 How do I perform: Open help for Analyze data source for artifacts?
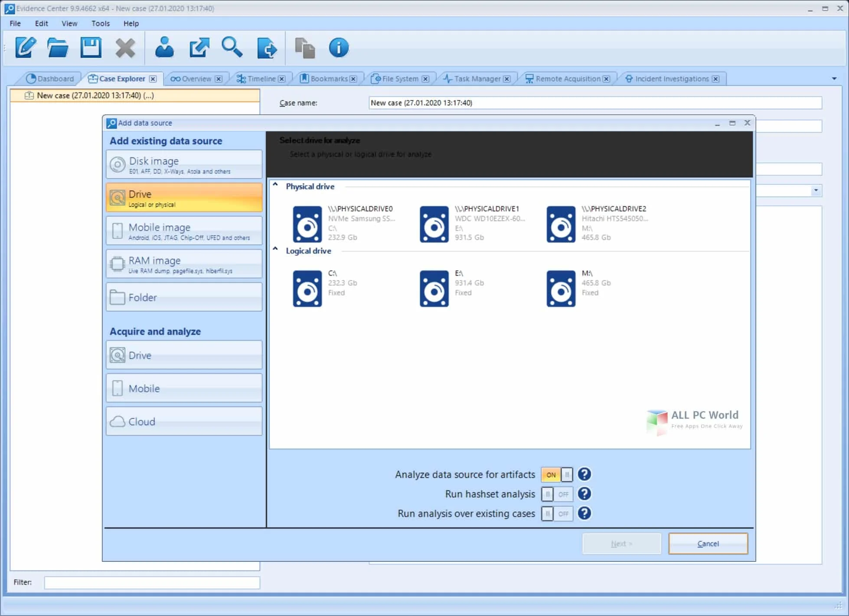click(585, 474)
